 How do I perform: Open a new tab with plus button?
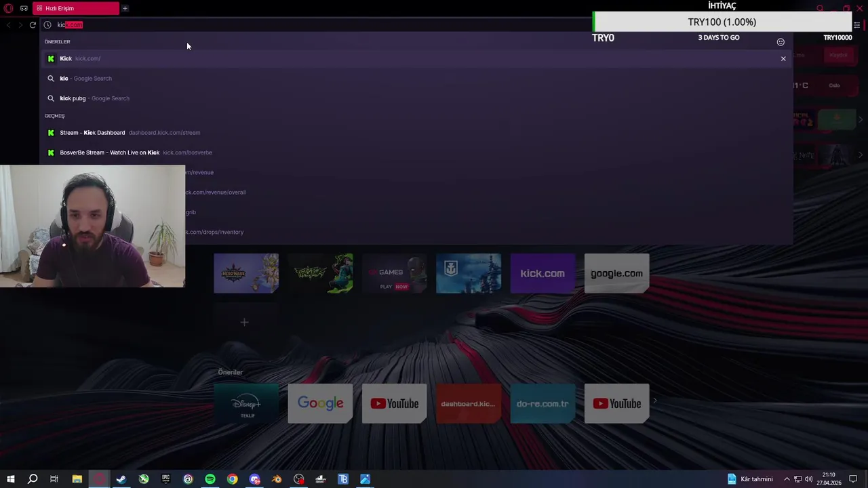(125, 8)
